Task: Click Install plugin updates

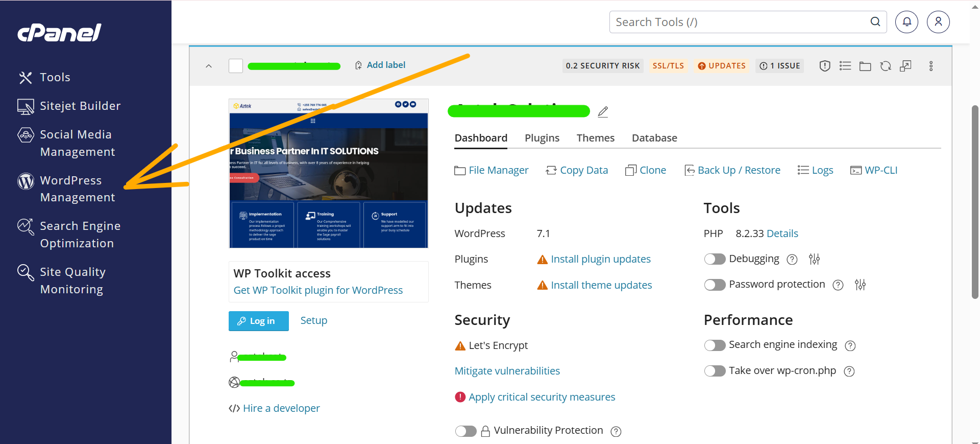Action: point(601,259)
